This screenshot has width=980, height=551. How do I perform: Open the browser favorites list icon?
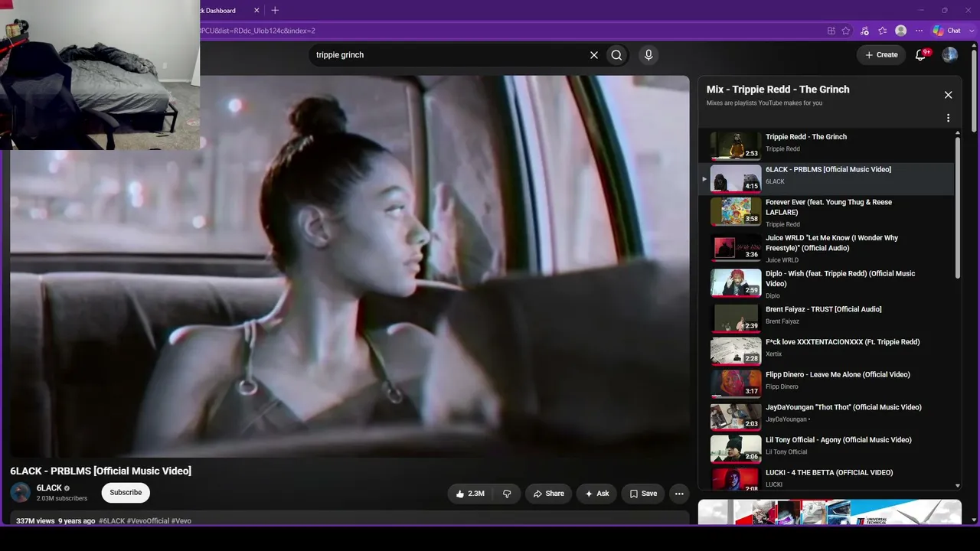(x=883, y=31)
